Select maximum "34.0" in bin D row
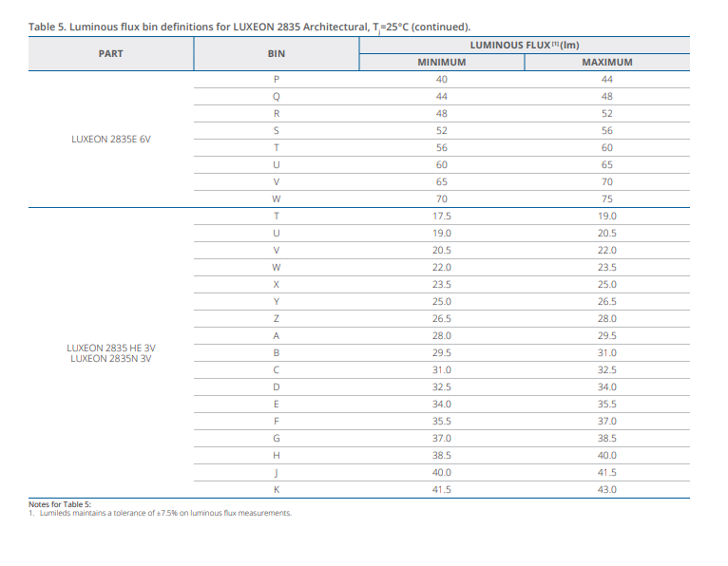728x566 pixels. [x=606, y=387]
